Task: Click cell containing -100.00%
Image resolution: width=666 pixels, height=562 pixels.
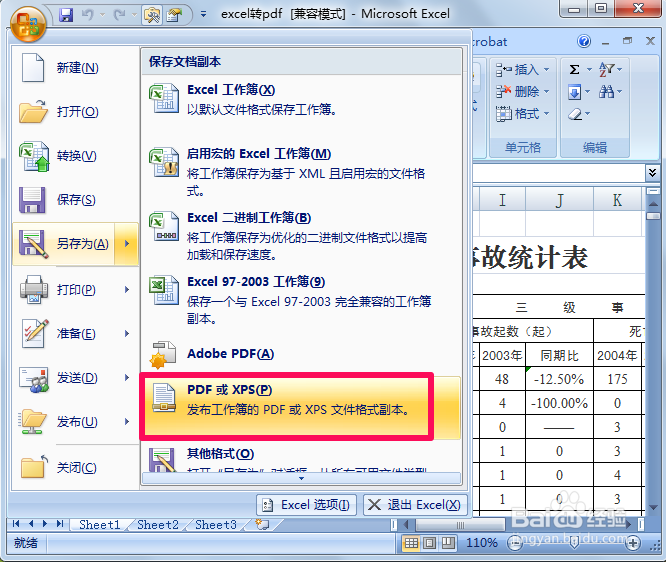Action: pos(559,403)
